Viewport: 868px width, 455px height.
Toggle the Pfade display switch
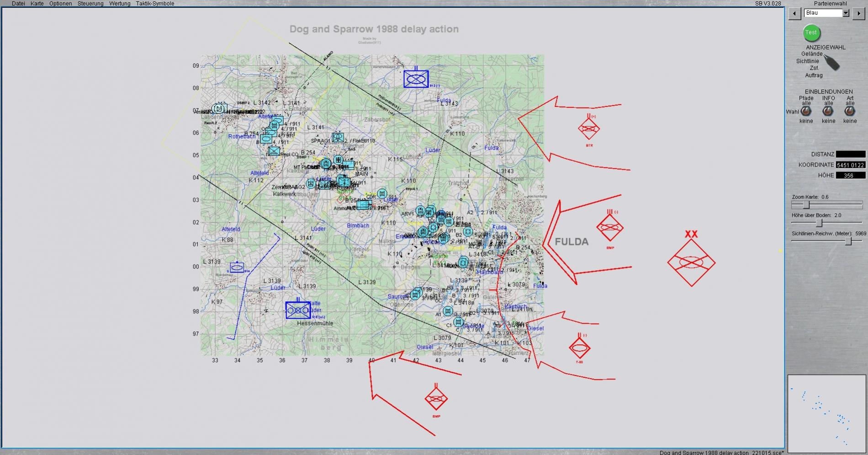(x=806, y=111)
